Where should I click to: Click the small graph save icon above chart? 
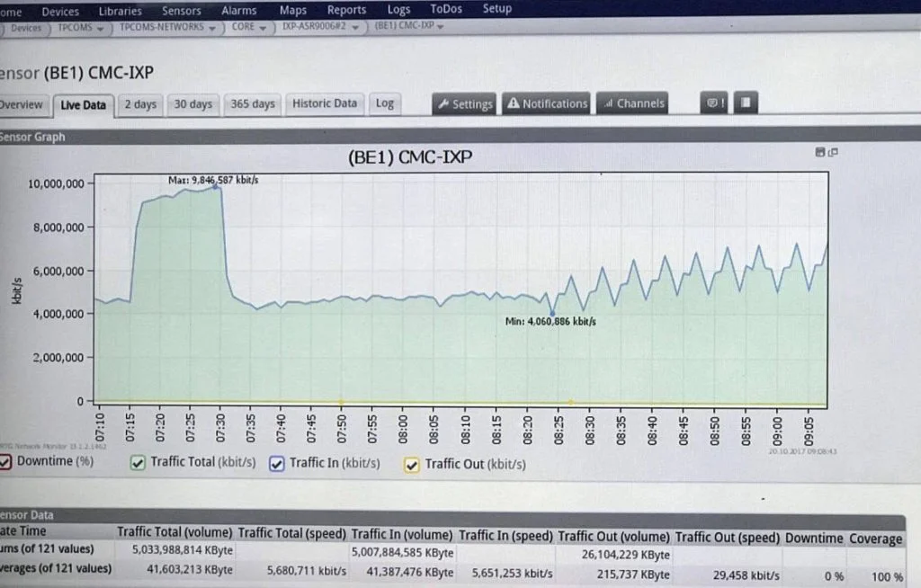tap(818, 152)
